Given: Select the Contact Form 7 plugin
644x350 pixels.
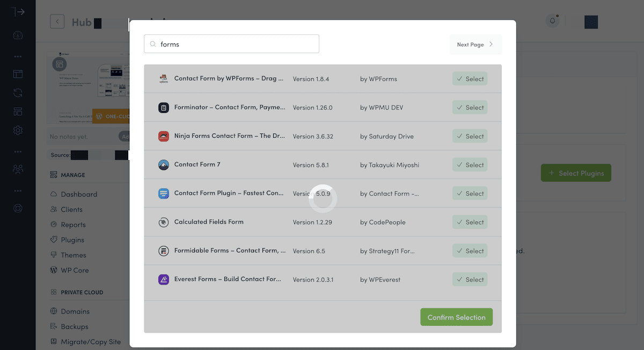Looking at the screenshot, I should (470, 165).
